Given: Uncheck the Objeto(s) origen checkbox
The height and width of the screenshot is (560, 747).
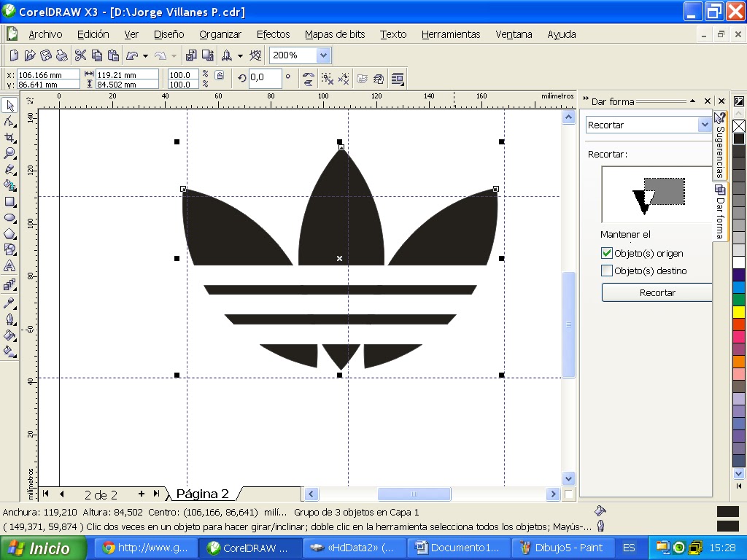Looking at the screenshot, I should (606, 254).
